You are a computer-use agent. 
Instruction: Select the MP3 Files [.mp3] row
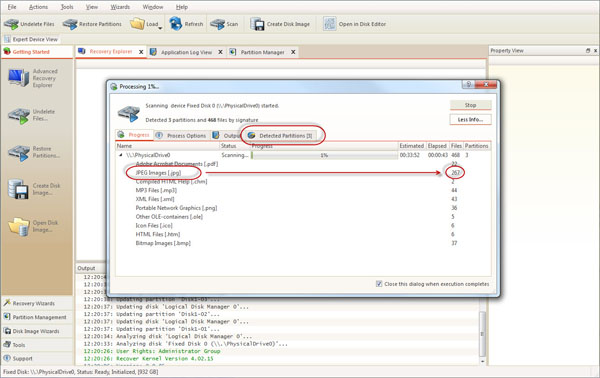[302, 190]
